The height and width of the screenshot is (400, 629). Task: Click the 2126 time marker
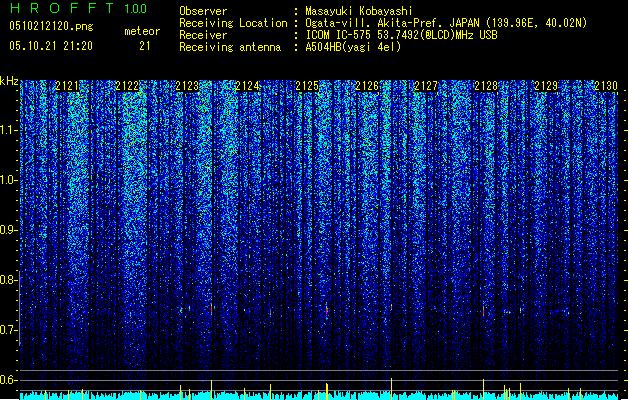[x=367, y=86]
